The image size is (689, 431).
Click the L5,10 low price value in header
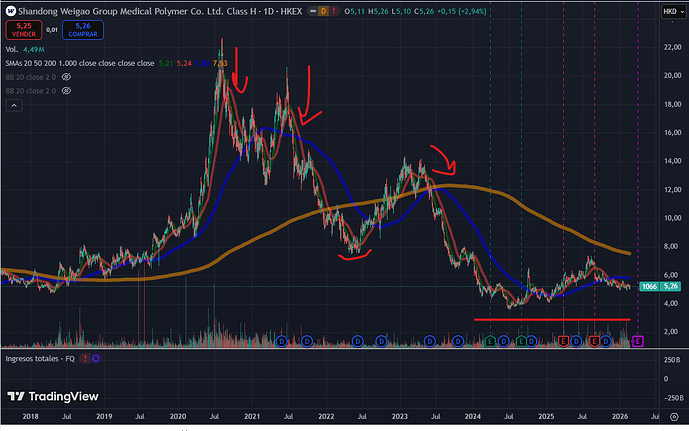401,11
